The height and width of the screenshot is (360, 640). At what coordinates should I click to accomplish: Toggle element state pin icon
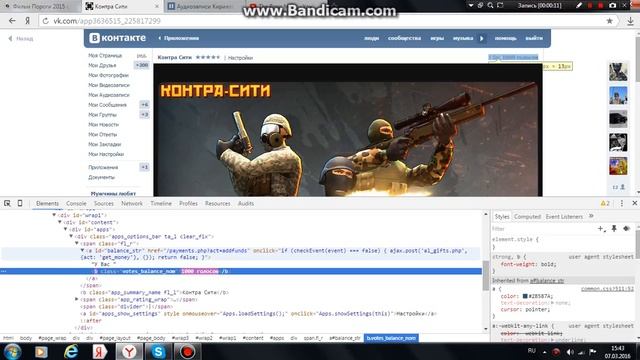click(614, 229)
